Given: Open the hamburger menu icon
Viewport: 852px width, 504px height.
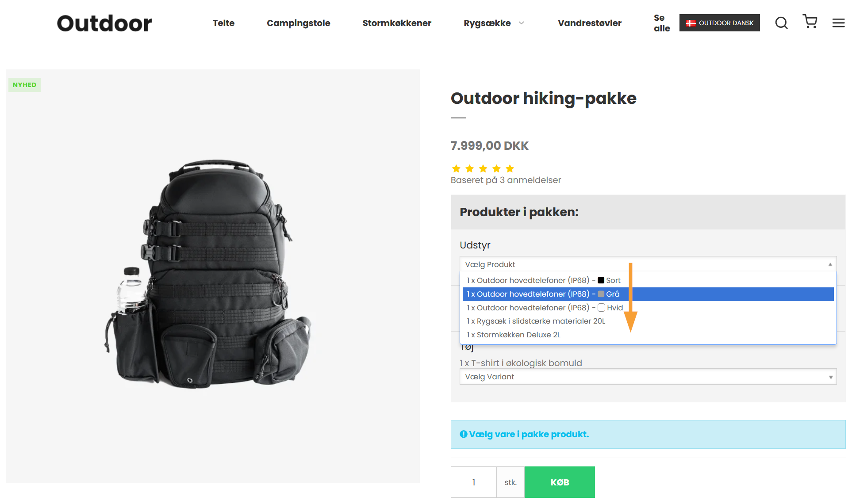Looking at the screenshot, I should click(838, 23).
